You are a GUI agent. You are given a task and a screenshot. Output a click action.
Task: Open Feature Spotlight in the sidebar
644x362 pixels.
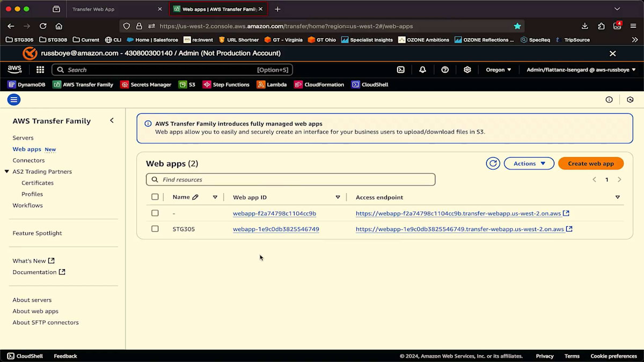tap(37, 233)
